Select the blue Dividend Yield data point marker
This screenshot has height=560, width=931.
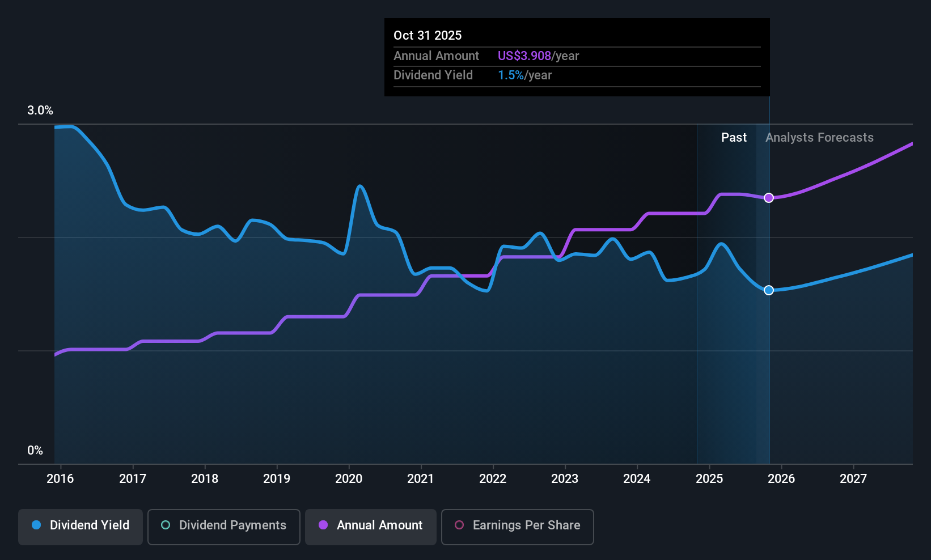[x=769, y=290]
